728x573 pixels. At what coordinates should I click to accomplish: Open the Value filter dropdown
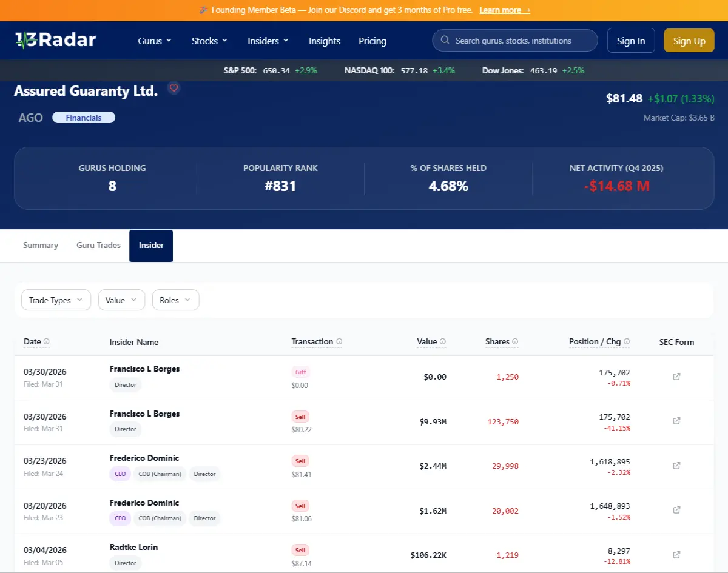tap(121, 300)
